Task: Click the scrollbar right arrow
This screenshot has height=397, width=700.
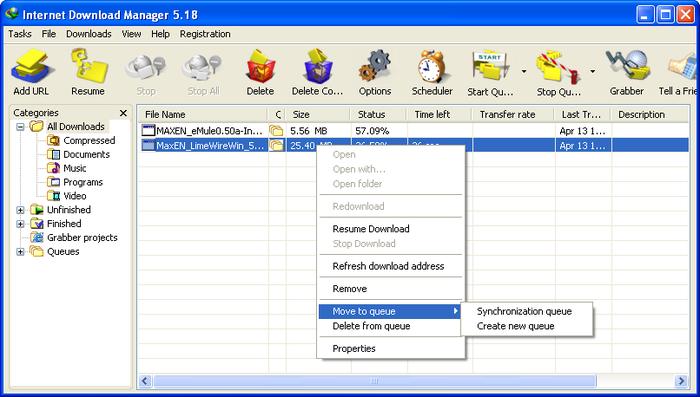Action: coord(681,381)
